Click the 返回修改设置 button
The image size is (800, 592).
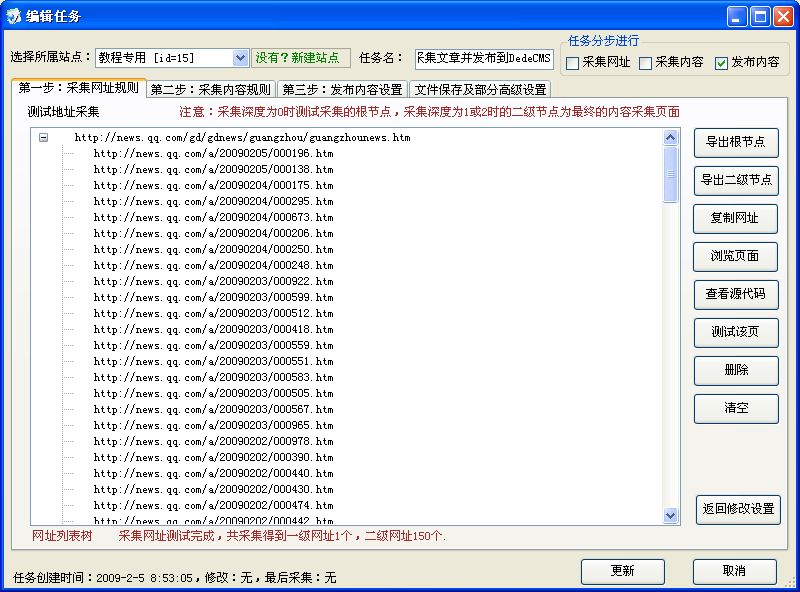[738, 509]
